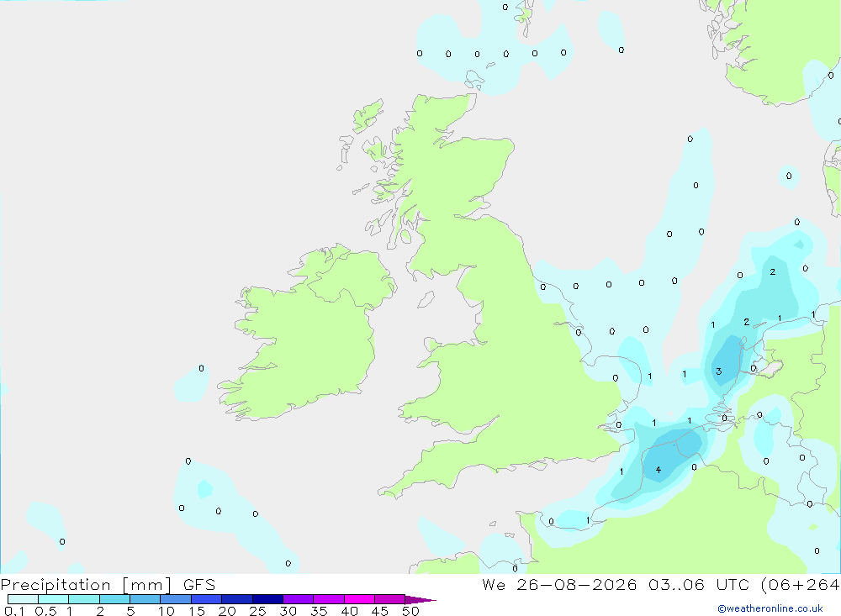Select the 30–35 mm purple legend swatch
The width and height of the screenshot is (841, 616).
coord(299,599)
